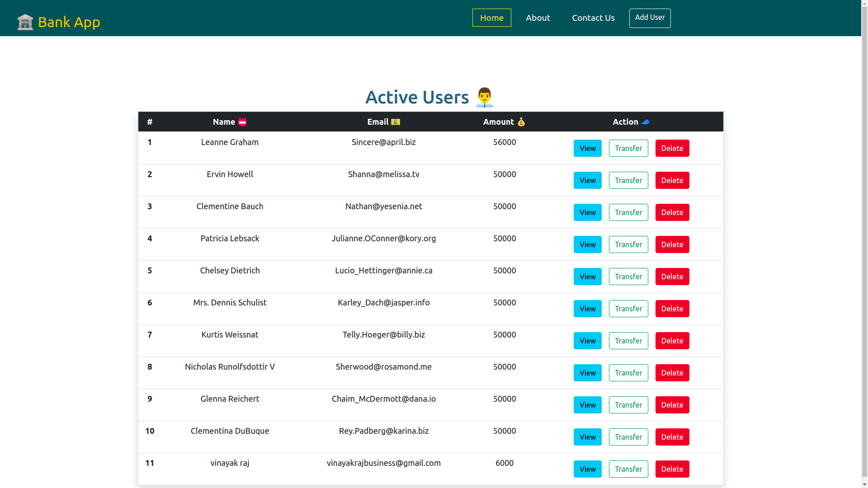868x488 pixels.
Task: Select the Home navigation item
Action: [491, 18]
